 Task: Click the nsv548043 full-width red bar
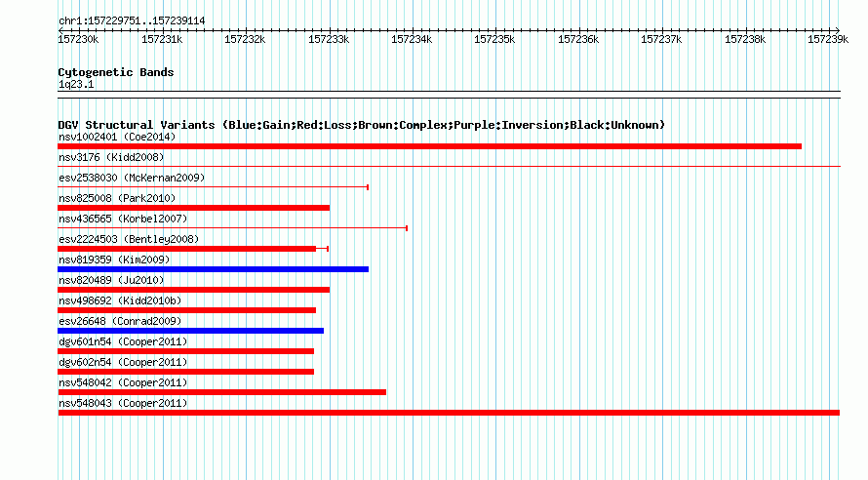coord(449,413)
